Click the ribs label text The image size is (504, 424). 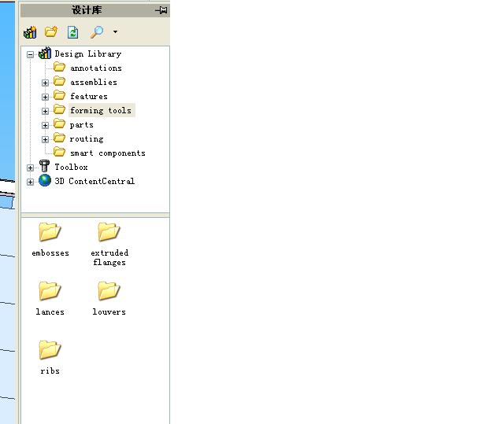coord(50,371)
